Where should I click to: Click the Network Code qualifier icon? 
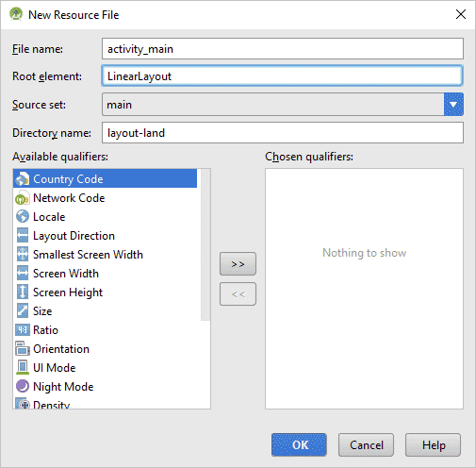[x=22, y=198]
